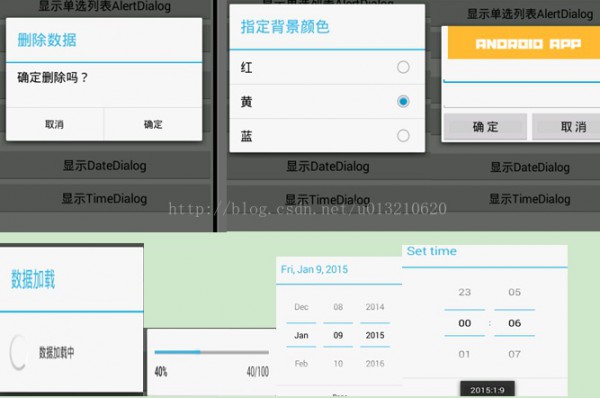The image size is (600, 398).
Task: Select previous minute 05 in time picker
Action: click(x=515, y=292)
